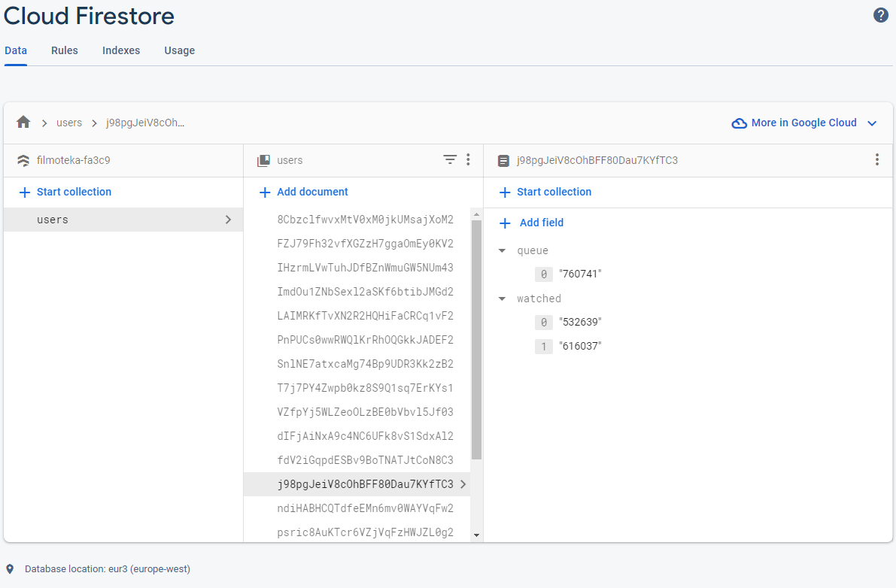This screenshot has height=588, width=896.
Task: Click the home icon in the breadcrumb
Action: 23,123
